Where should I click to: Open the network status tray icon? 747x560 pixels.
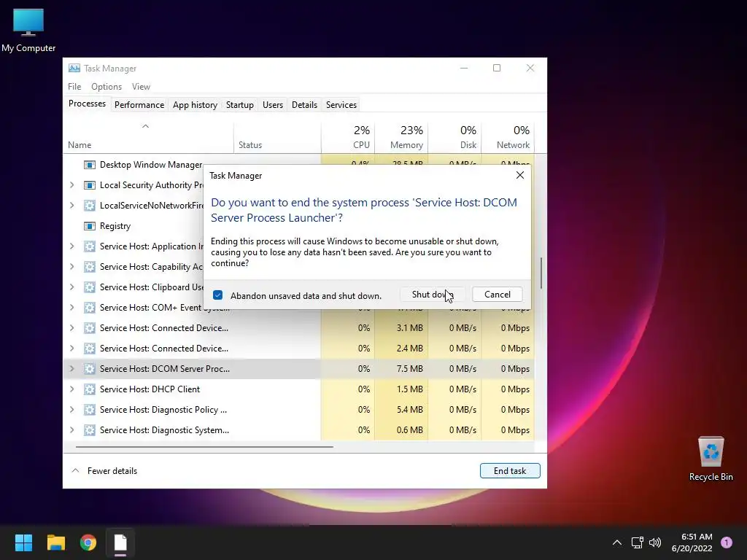637,542
